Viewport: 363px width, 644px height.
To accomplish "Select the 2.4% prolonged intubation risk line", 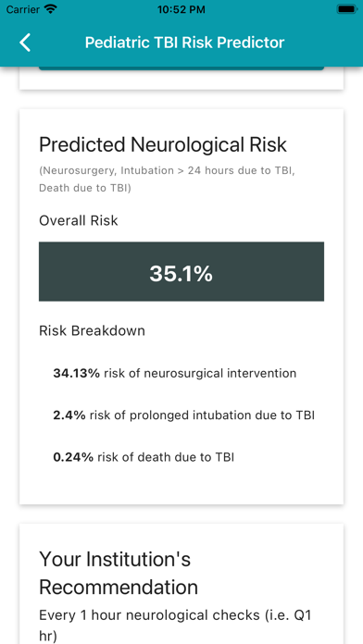I will (x=183, y=415).
